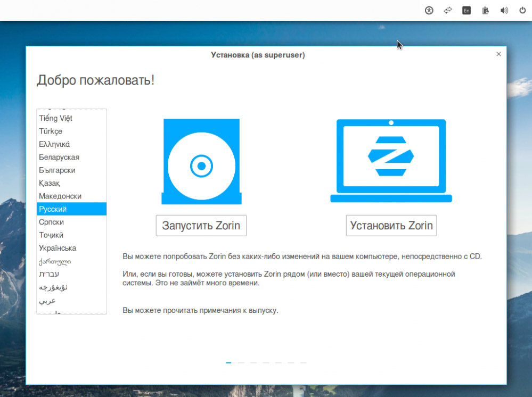Screen dimensions: 532x397
Task: Select Tiếng Việt in the language list
Action: click(x=71, y=118)
